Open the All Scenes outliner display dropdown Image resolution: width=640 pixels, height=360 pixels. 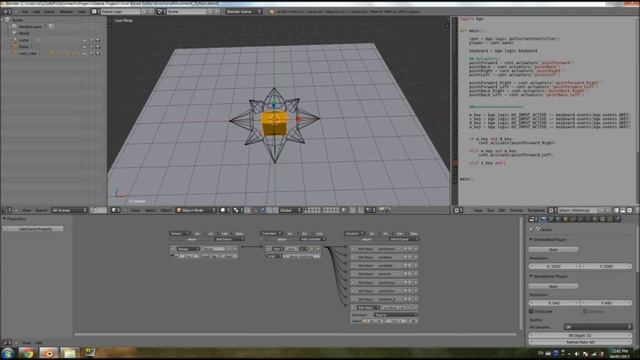tap(69, 210)
